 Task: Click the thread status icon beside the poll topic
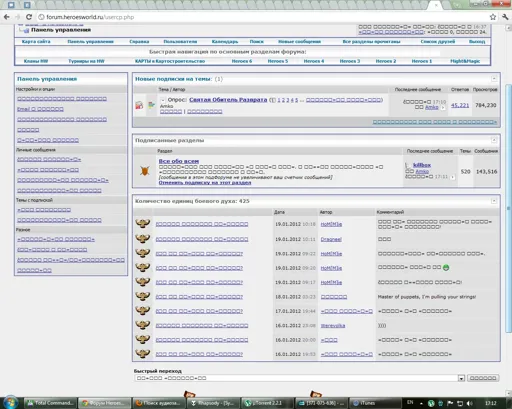click(x=139, y=105)
